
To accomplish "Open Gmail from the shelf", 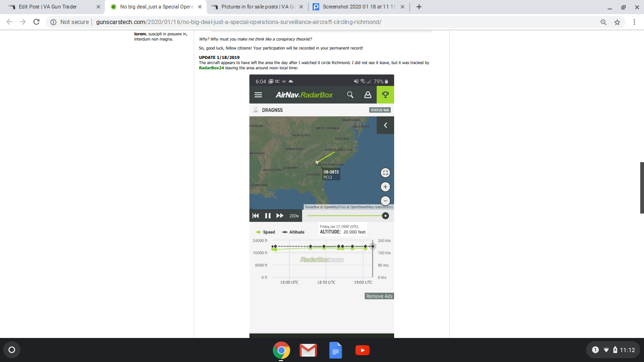I will [x=308, y=350].
